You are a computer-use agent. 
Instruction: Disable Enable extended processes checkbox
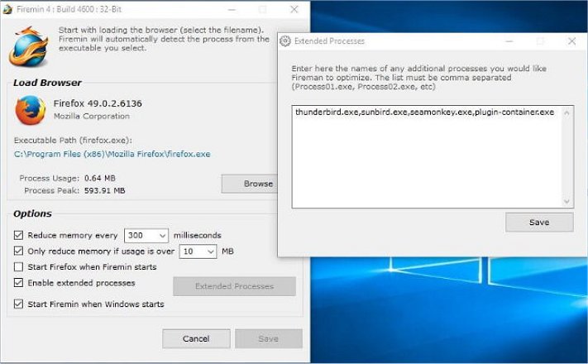tap(18, 283)
